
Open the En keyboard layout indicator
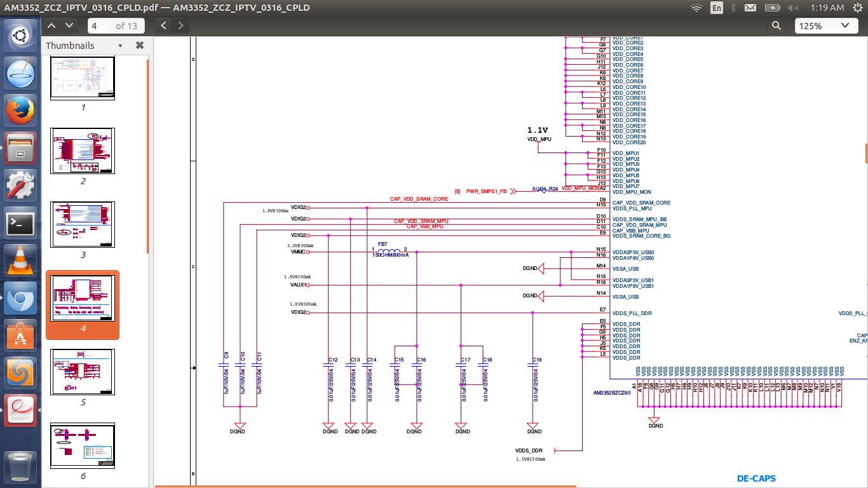717,8
